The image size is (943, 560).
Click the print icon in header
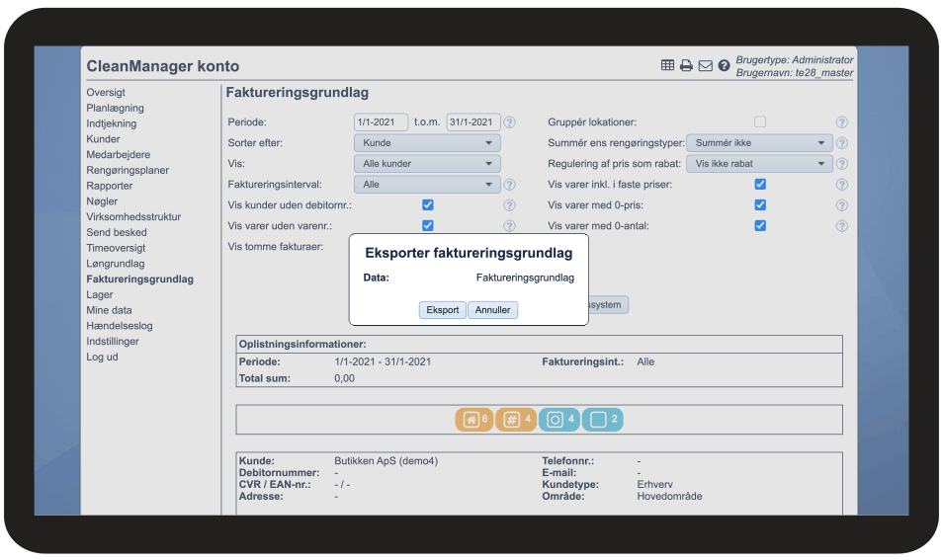686,65
